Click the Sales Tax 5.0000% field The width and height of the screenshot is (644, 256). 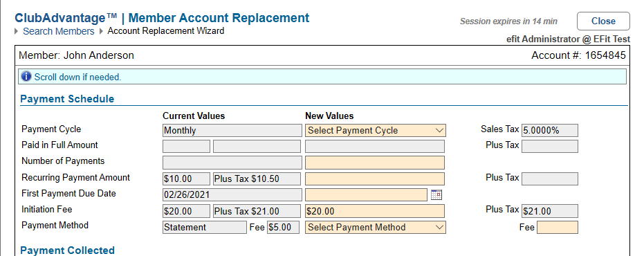click(549, 130)
